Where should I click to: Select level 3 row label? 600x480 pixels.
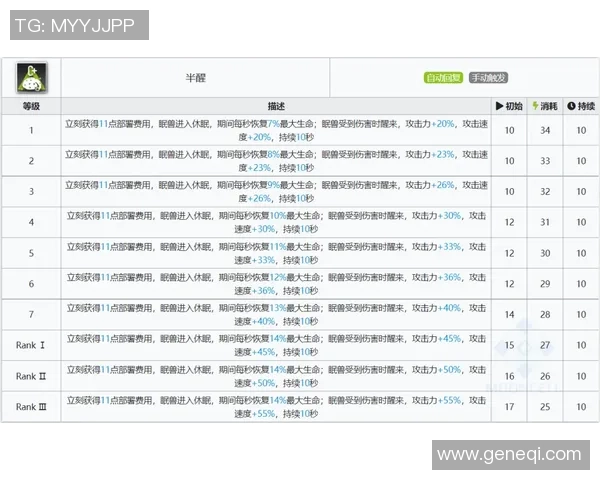click(x=31, y=191)
